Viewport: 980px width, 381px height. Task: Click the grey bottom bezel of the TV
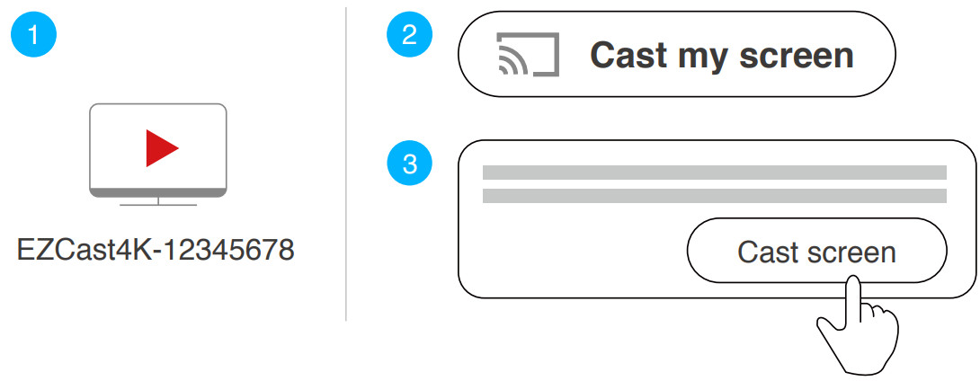(x=158, y=191)
